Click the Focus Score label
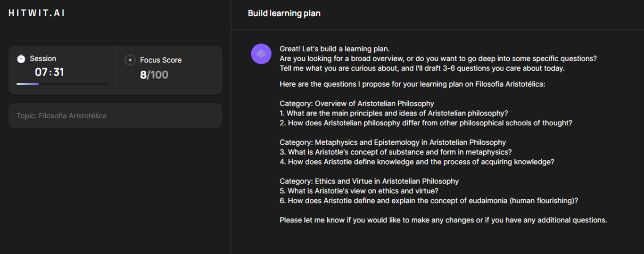 pos(161,60)
